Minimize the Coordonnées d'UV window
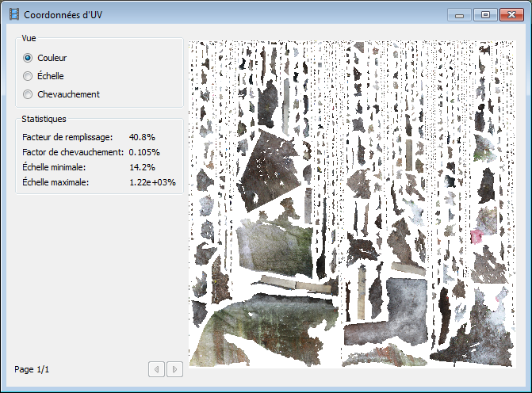Screen dimensions: 532x393 459,14
